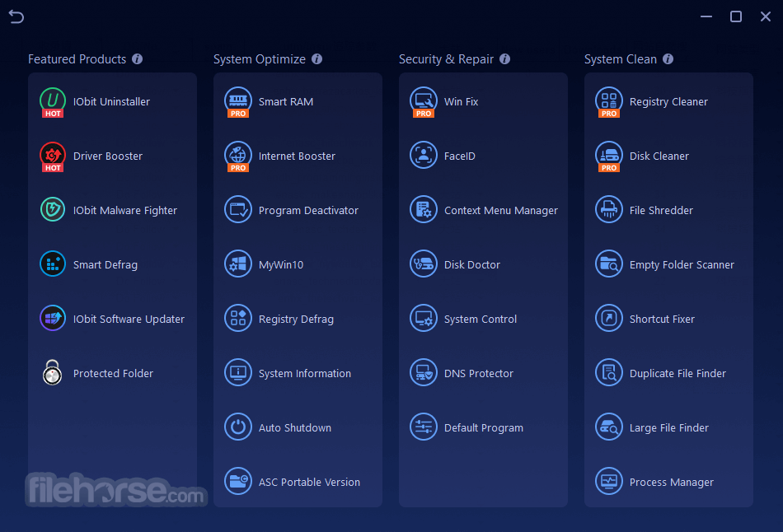
Task: Click the 'Driver Booster' label
Action: pos(108,156)
